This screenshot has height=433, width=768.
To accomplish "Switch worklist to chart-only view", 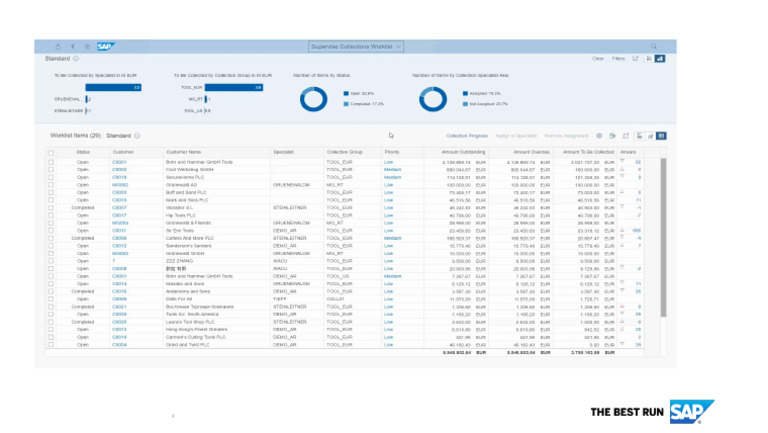I will (x=650, y=136).
